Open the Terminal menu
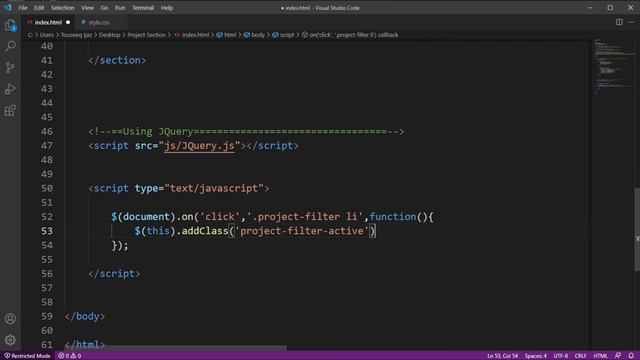The width and height of the screenshot is (640, 360). coord(143,8)
